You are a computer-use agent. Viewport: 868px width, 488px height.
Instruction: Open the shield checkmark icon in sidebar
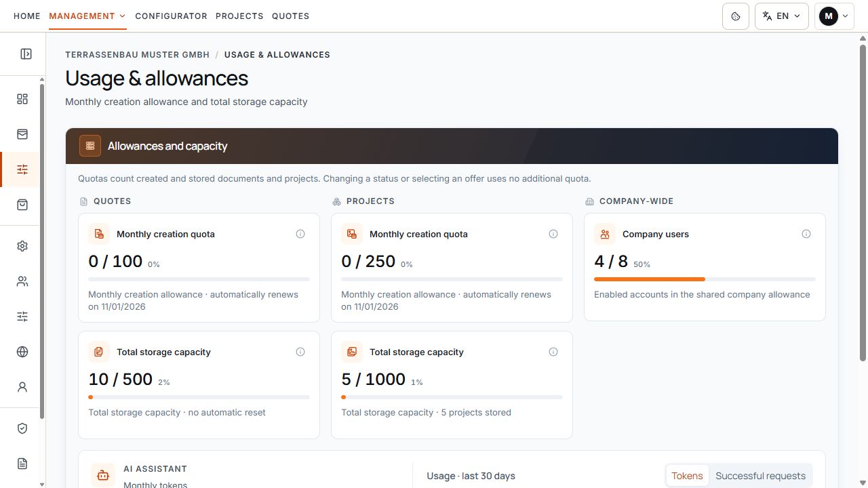click(22, 428)
